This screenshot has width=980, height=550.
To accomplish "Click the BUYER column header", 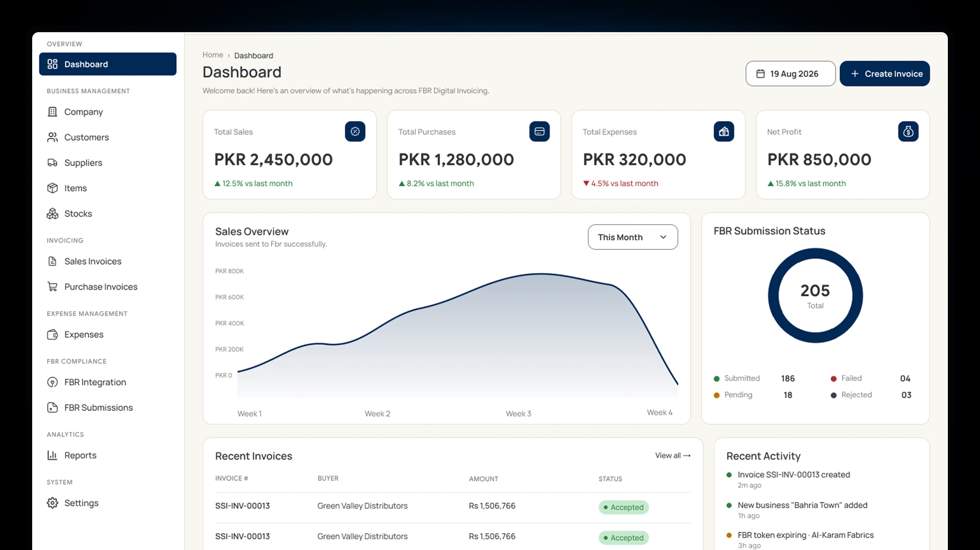I will [x=328, y=478].
